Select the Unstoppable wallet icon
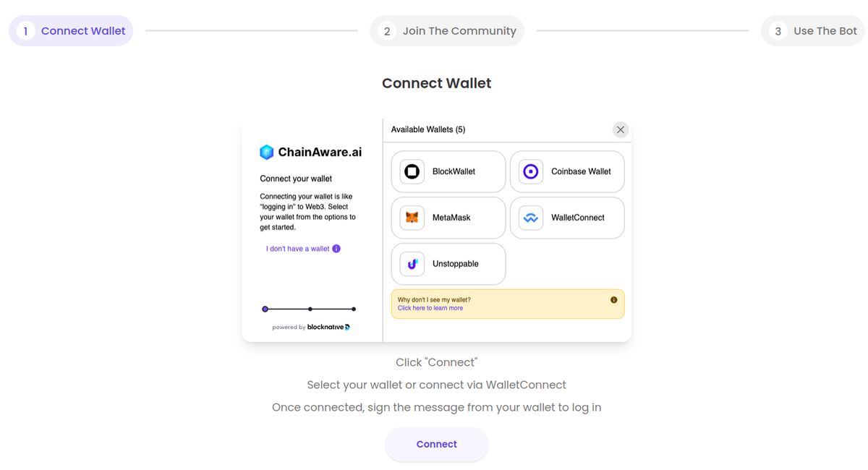This screenshot has width=868, height=470. point(412,264)
